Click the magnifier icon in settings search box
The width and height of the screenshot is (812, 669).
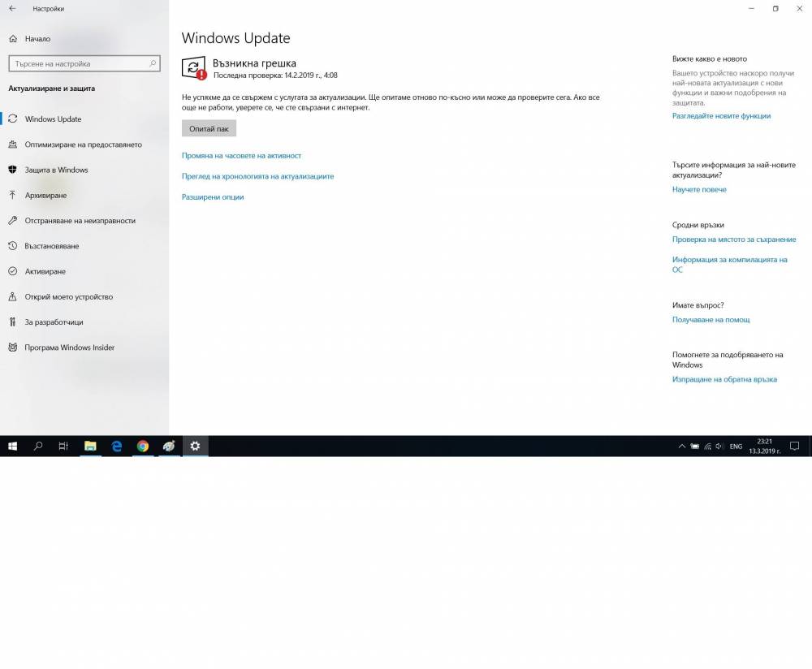pyautogui.click(x=153, y=63)
